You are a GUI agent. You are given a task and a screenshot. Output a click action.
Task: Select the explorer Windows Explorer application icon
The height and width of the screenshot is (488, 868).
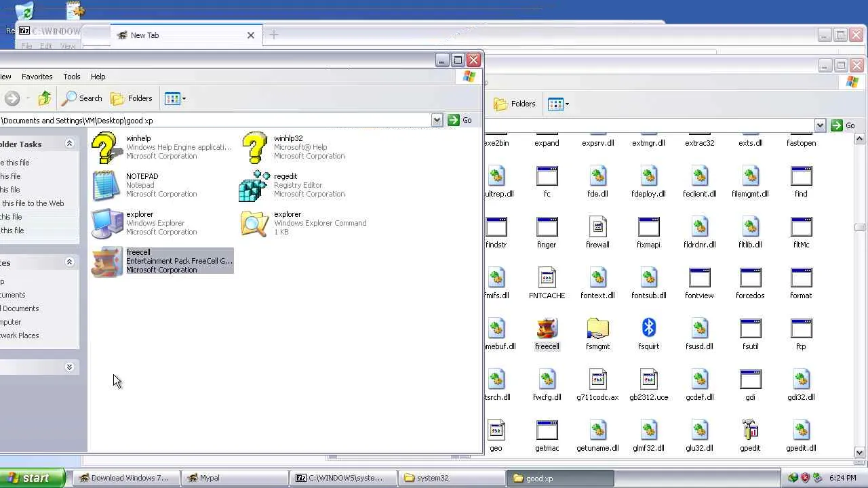point(107,223)
